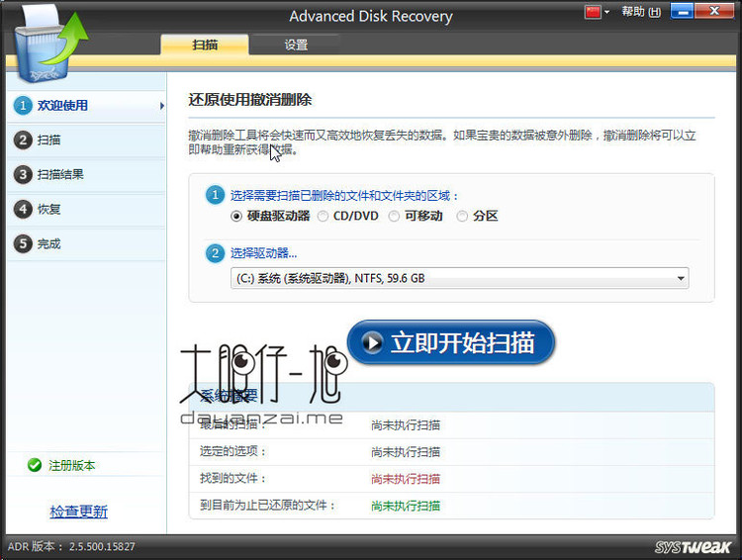Close the Advanced Disk Recovery window
Image resolution: width=742 pixels, height=560 pixels.
[714, 11]
